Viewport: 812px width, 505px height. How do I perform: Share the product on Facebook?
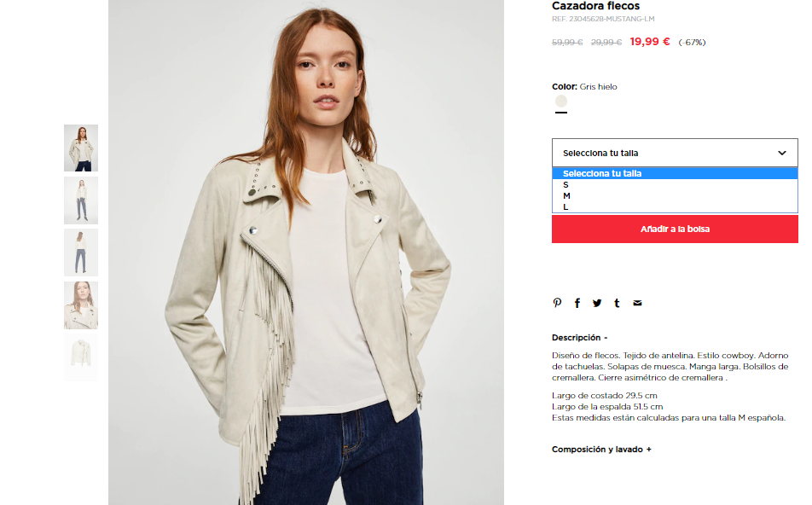coord(577,303)
